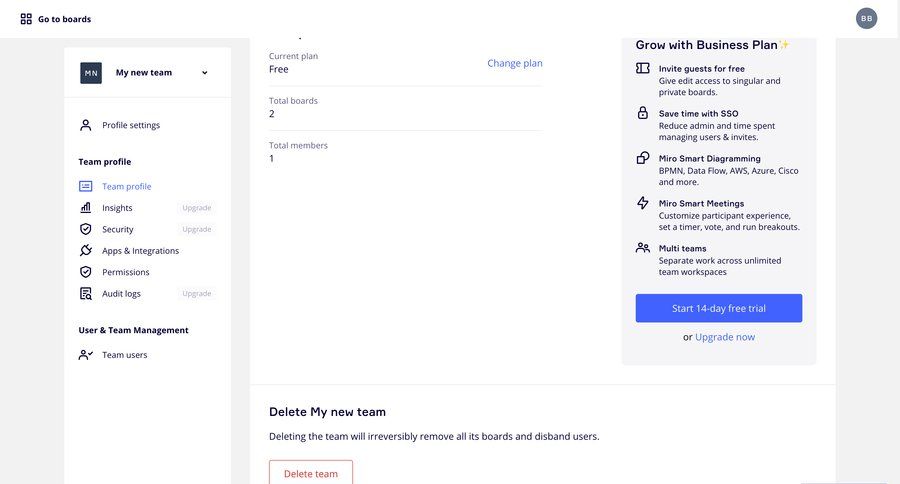Click the Profile settings person icon
Image resolution: width=900 pixels, height=484 pixels.
86,125
